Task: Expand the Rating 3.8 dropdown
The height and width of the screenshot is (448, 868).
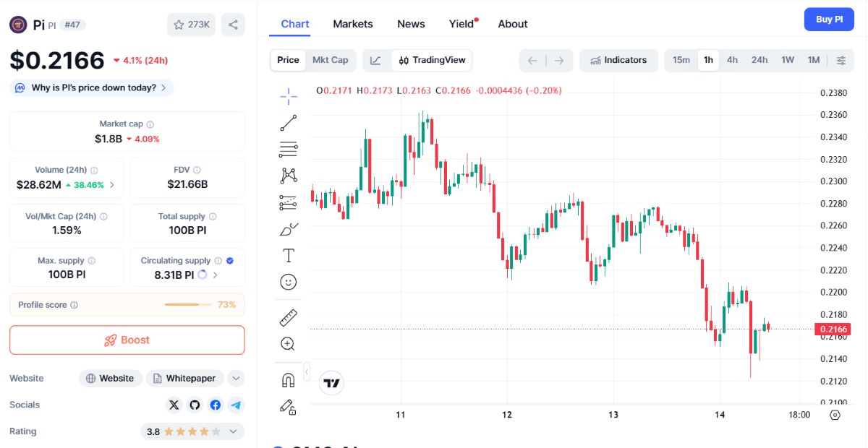Action: click(x=192, y=431)
